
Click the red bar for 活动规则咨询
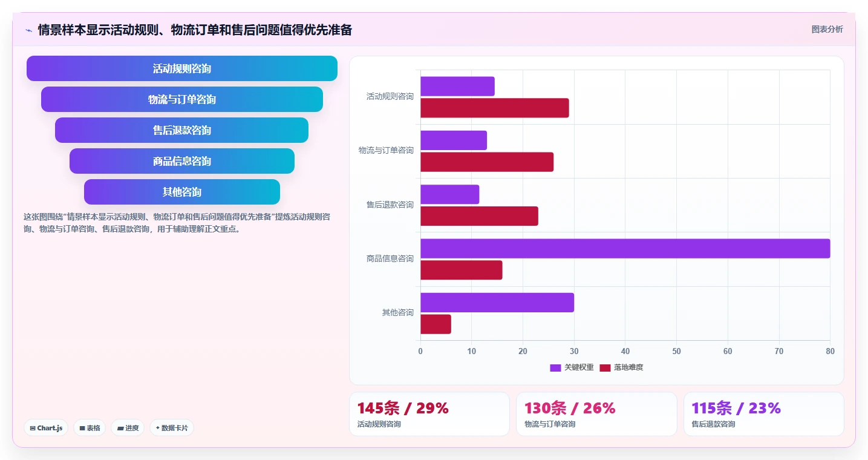[495, 108]
